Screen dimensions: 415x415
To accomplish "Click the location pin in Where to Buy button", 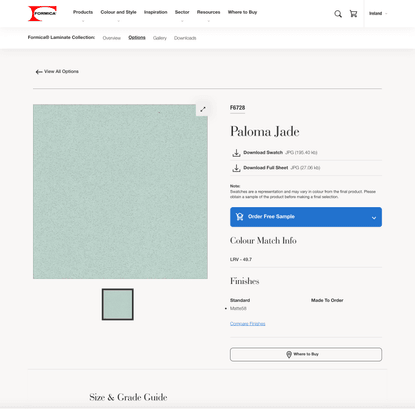I will click(x=289, y=354).
